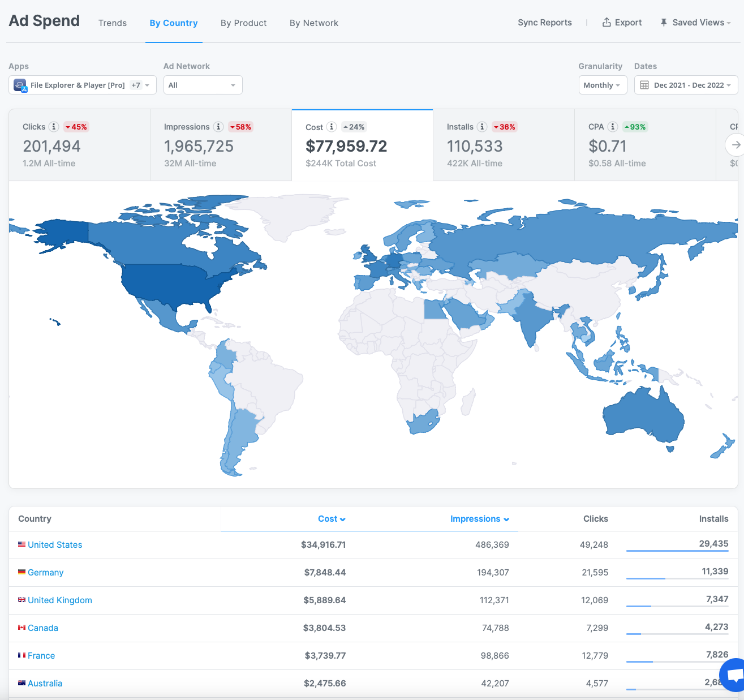Open the Apps selector dropdown

[83, 85]
